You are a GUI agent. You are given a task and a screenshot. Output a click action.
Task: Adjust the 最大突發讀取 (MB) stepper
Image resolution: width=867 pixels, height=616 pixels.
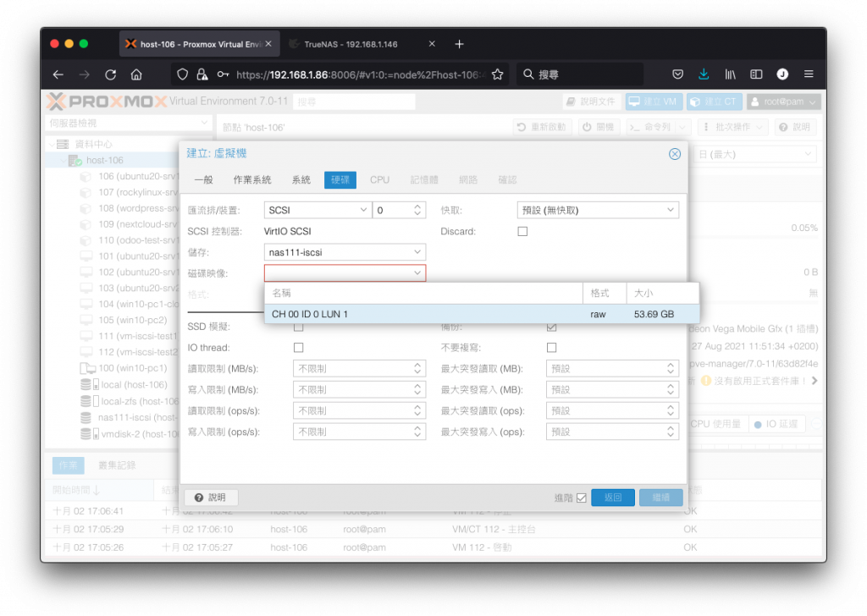click(671, 368)
